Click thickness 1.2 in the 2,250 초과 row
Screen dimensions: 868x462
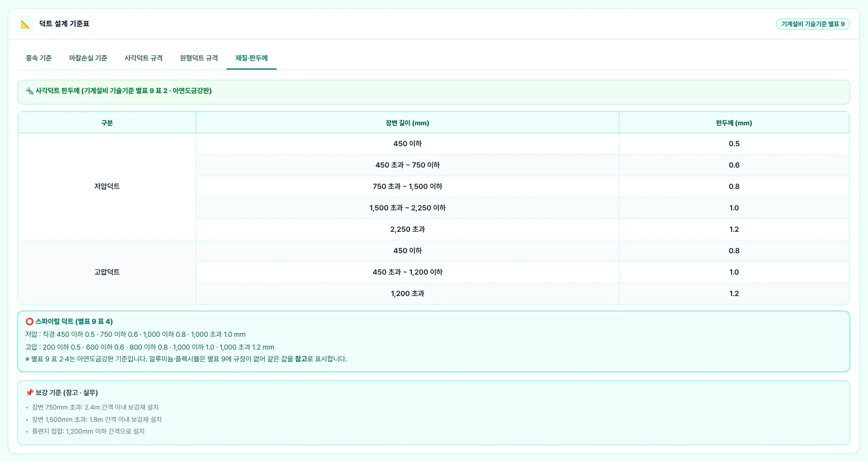point(734,229)
